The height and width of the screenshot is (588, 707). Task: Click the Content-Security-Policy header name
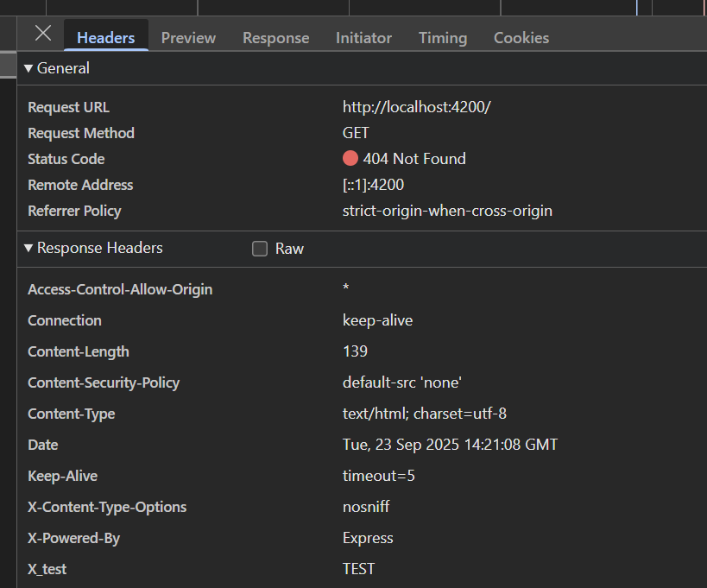(104, 383)
